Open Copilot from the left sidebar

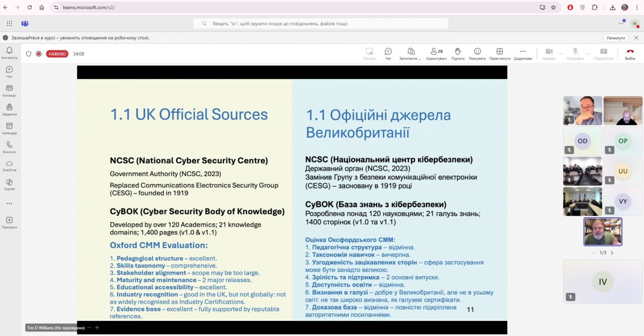pyautogui.click(x=9, y=185)
